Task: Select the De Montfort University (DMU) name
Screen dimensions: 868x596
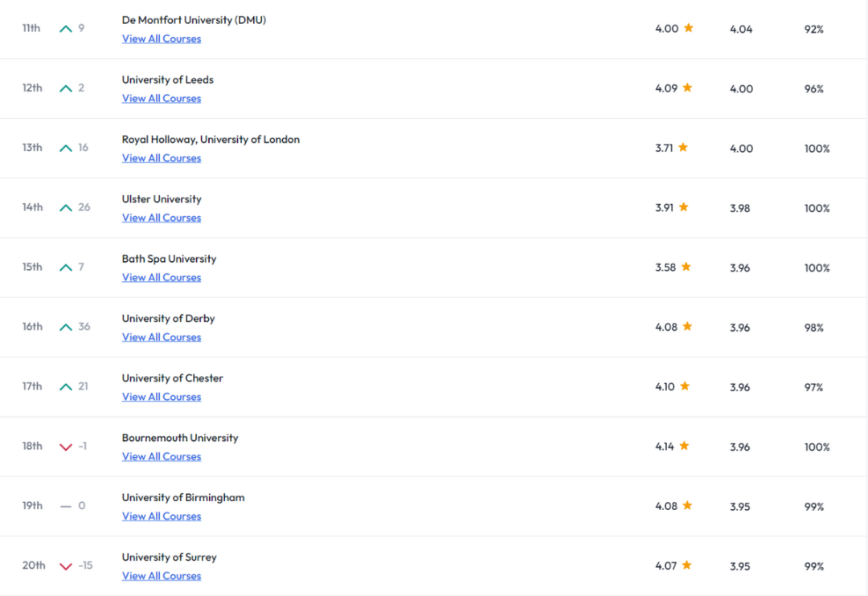Action: 194,20
